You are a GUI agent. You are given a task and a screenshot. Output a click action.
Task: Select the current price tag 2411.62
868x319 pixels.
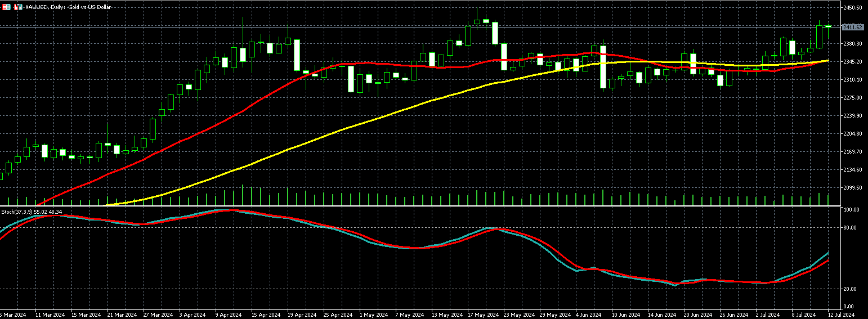click(x=853, y=26)
